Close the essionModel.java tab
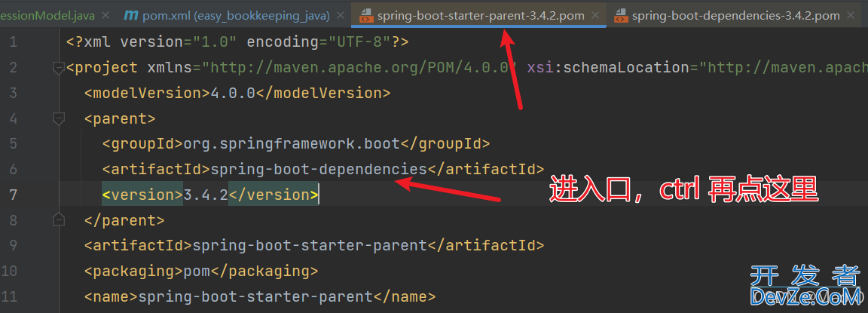The height and width of the screenshot is (313, 868). point(106,16)
